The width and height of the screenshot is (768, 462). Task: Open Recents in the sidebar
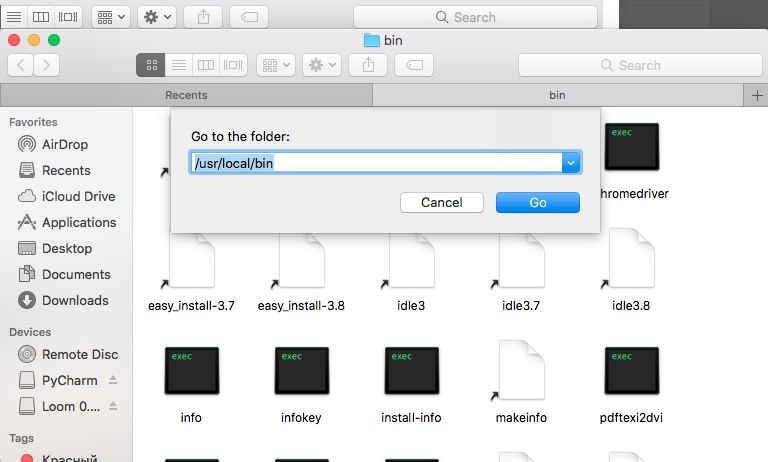pos(54,170)
